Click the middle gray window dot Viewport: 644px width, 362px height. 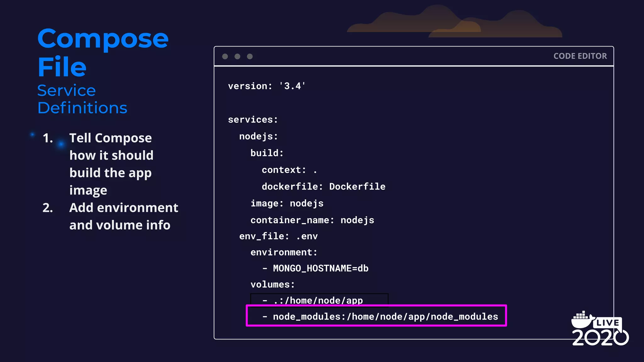click(x=237, y=57)
